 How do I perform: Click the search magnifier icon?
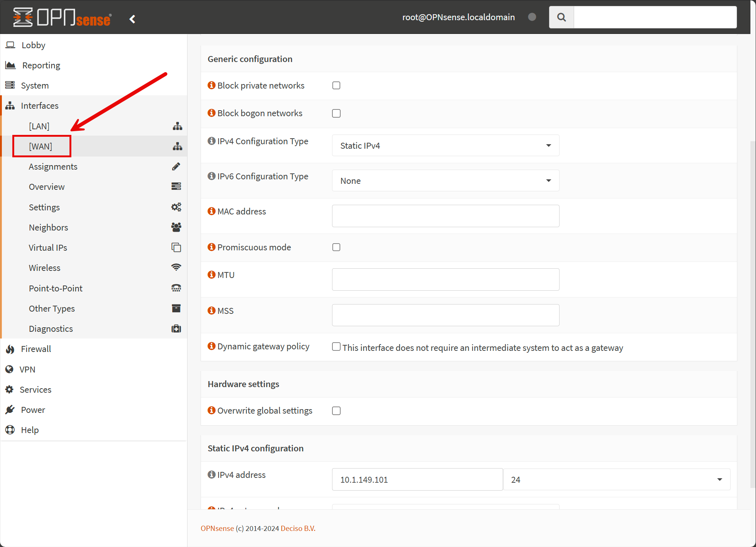561,17
